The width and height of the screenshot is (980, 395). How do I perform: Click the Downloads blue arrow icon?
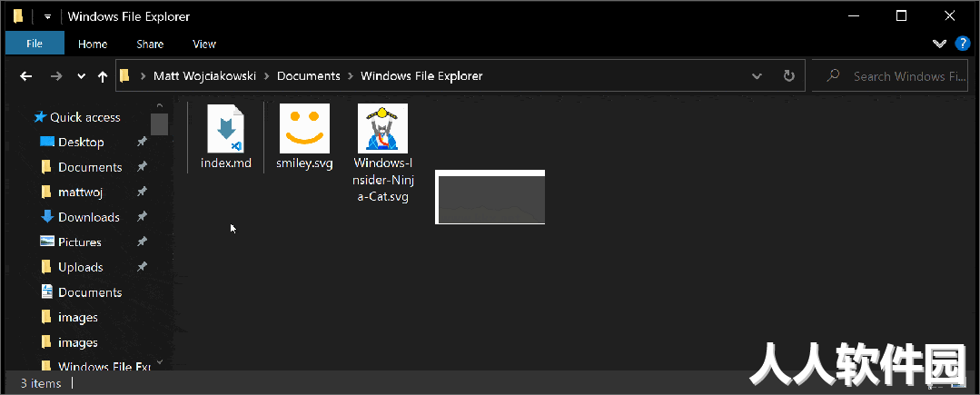click(x=47, y=217)
